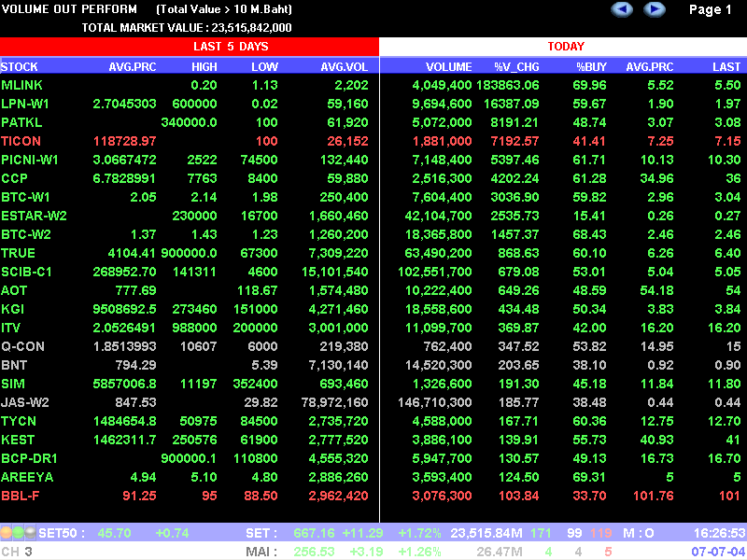
Task: Select the BTC-W1 stock
Action: tap(26, 197)
